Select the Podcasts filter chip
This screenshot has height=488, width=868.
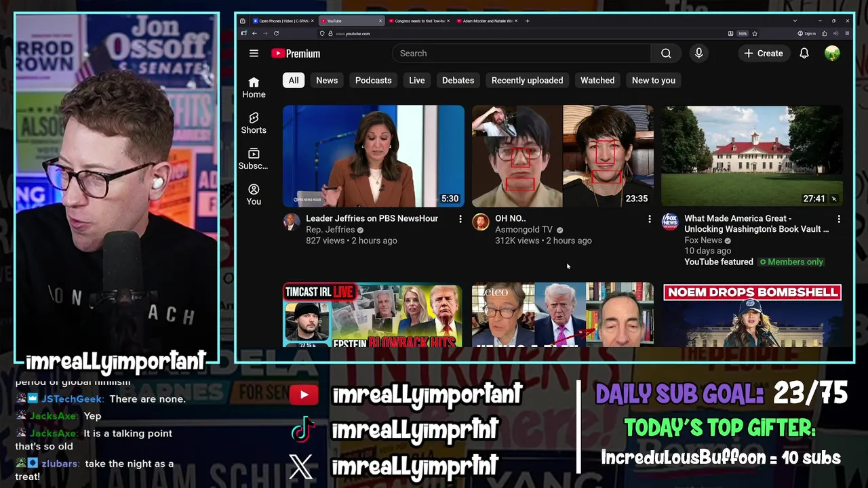coord(374,80)
